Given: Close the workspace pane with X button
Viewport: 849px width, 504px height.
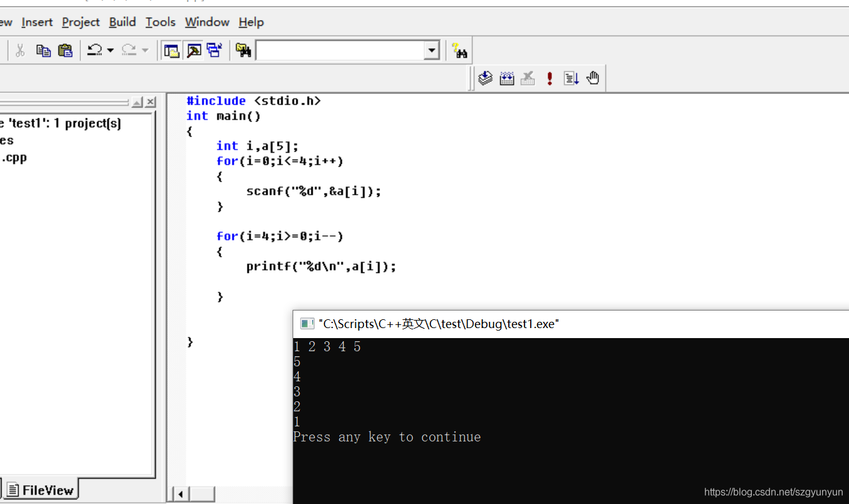Looking at the screenshot, I should click(151, 102).
